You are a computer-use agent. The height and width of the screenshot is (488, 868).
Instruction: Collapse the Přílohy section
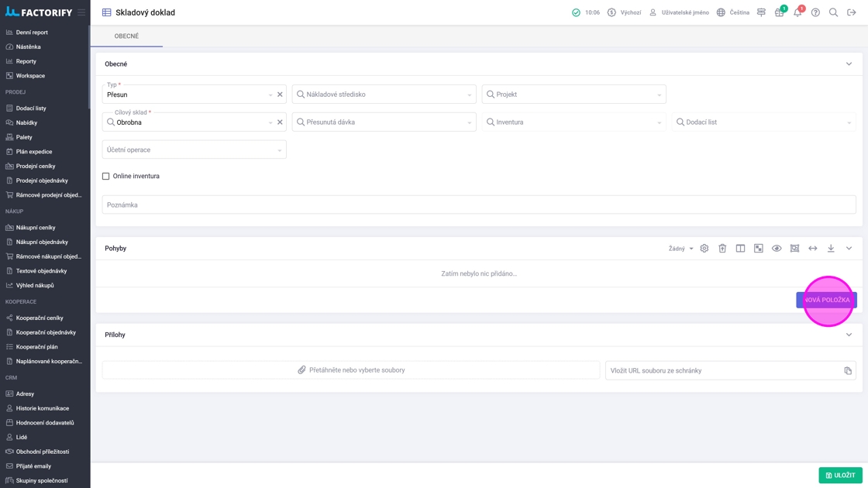click(x=849, y=335)
